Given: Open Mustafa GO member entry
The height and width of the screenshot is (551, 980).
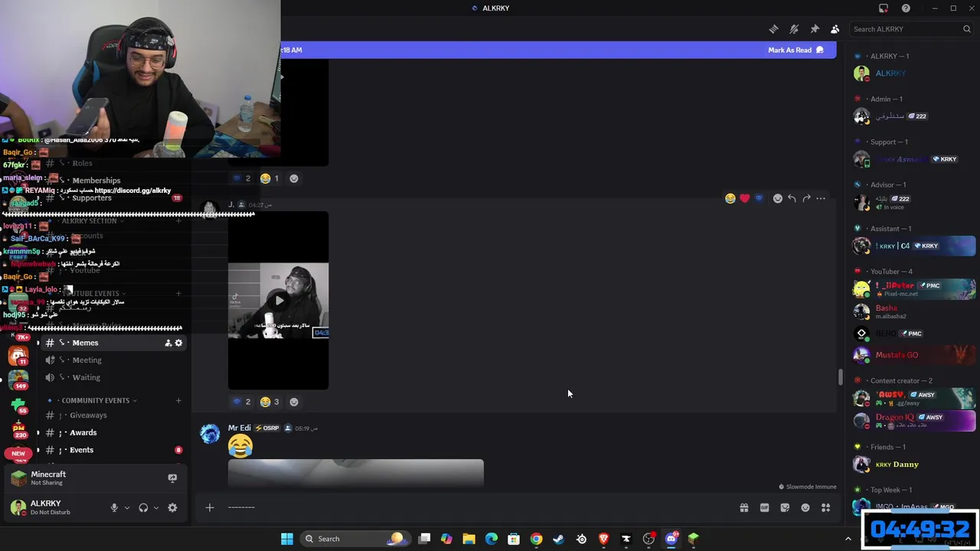Looking at the screenshot, I should pos(915,355).
